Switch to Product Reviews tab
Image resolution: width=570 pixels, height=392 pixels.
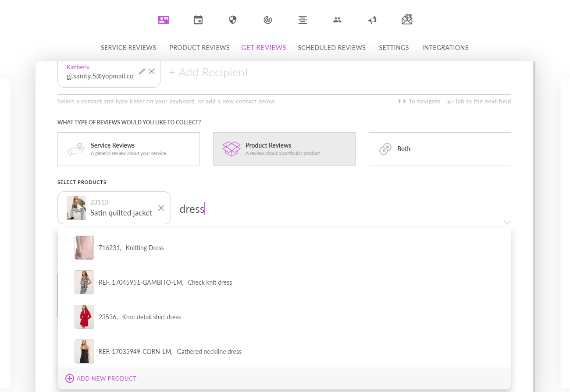coord(199,48)
